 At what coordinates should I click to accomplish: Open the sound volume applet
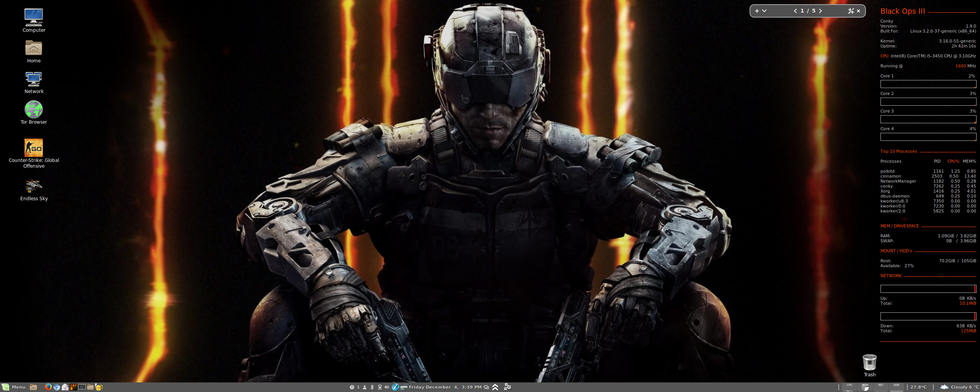point(387,387)
